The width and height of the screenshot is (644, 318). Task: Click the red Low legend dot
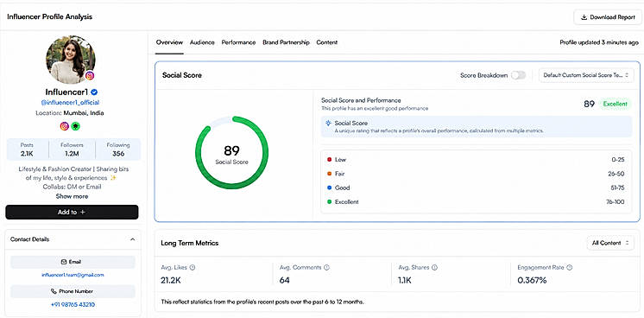coord(329,159)
